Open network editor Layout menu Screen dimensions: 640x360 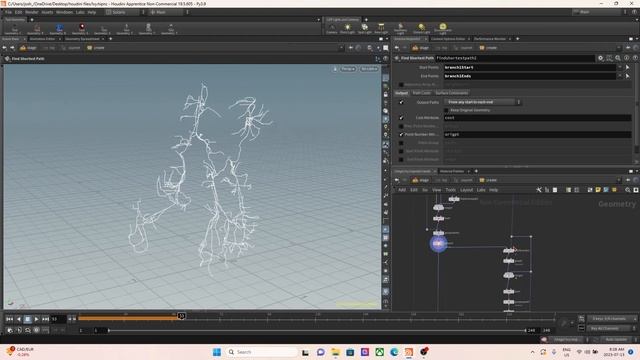click(466, 190)
